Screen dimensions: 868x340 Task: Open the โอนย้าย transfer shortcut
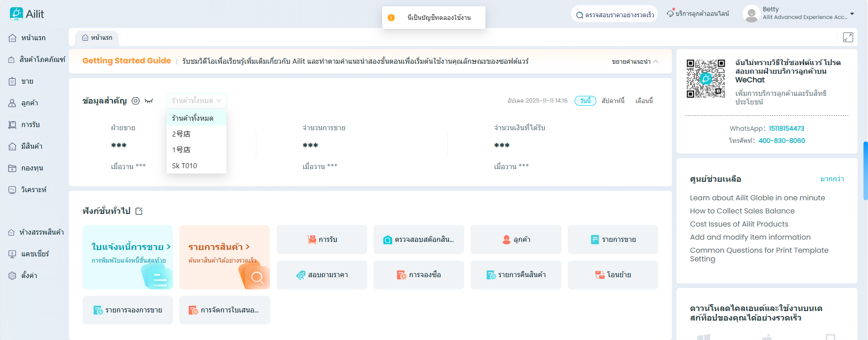click(x=613, y=275)
